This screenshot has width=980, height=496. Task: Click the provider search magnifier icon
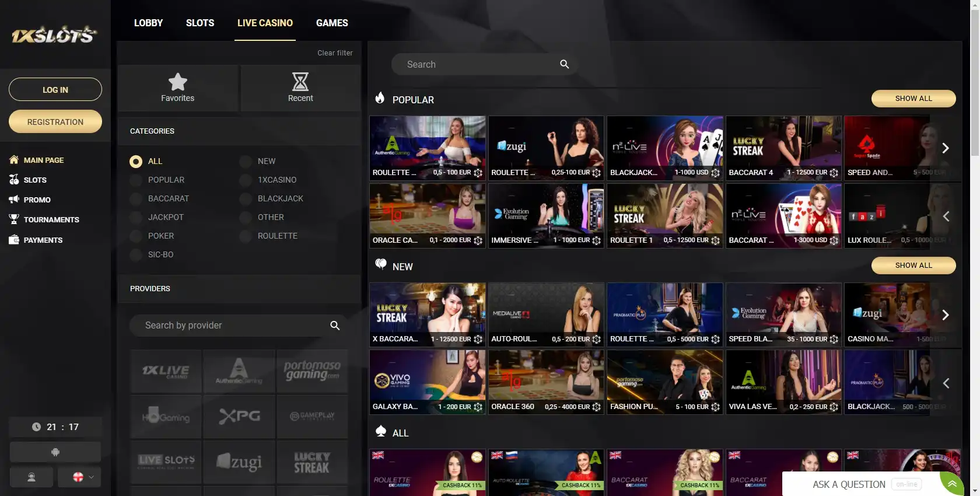[x=335, y=326]
